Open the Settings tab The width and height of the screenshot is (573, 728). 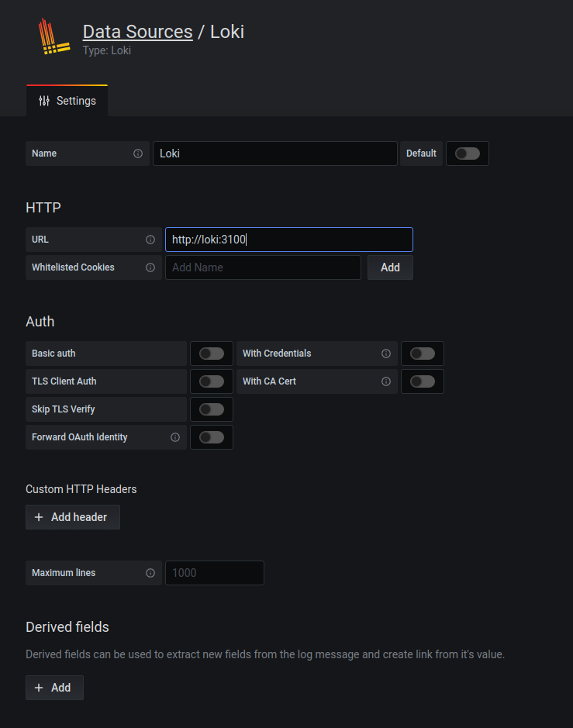point(67,101)
